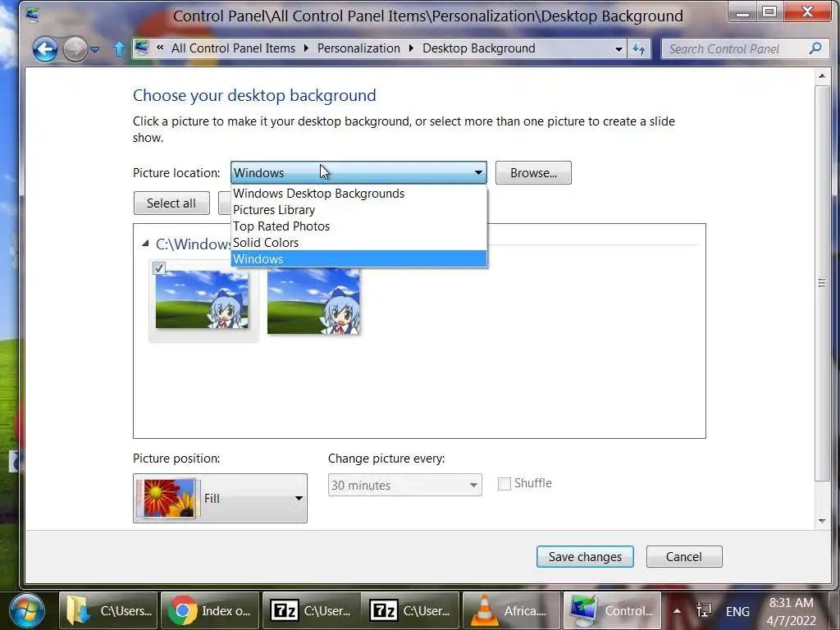This screenshot has width=840, height=630.
Task: Open the overflow chevron in the address bar
Action: [160, 48]
